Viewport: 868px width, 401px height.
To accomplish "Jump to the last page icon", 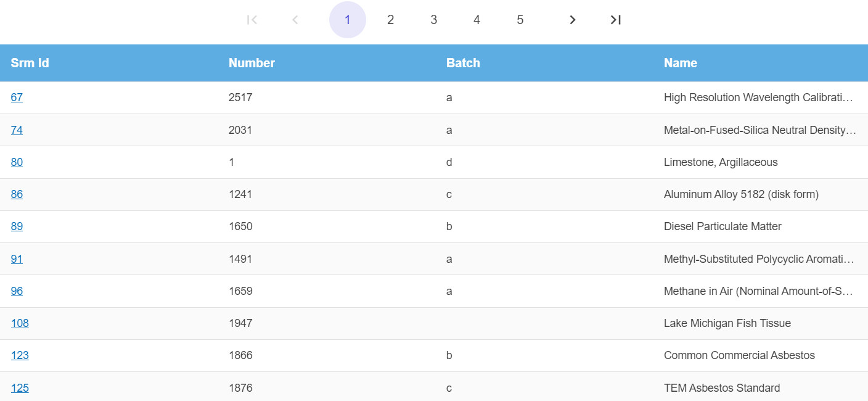I will tap(615, 20).
